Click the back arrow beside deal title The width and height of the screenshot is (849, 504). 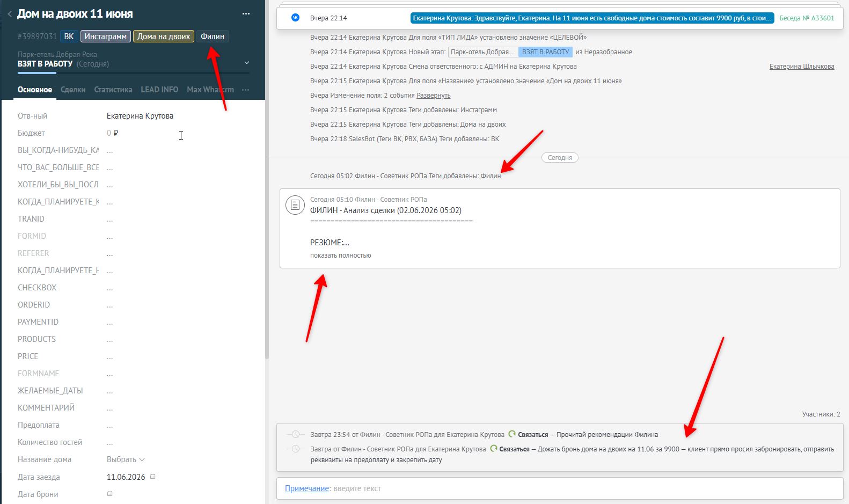click(10, 14)
